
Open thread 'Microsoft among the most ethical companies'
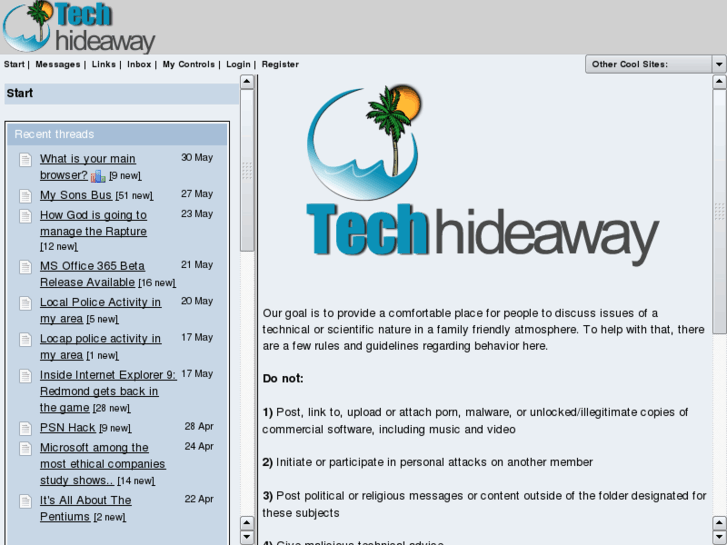[x=102, y=464]
